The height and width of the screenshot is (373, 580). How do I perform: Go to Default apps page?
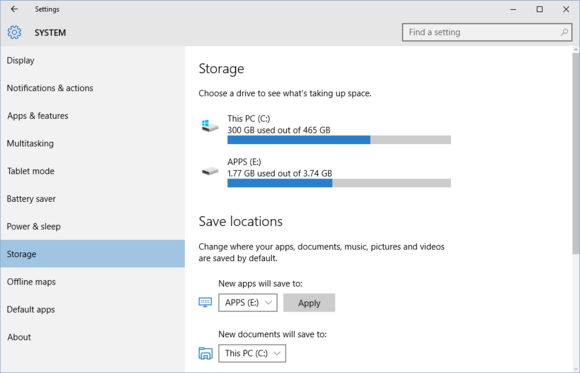(x=92, y=309)
